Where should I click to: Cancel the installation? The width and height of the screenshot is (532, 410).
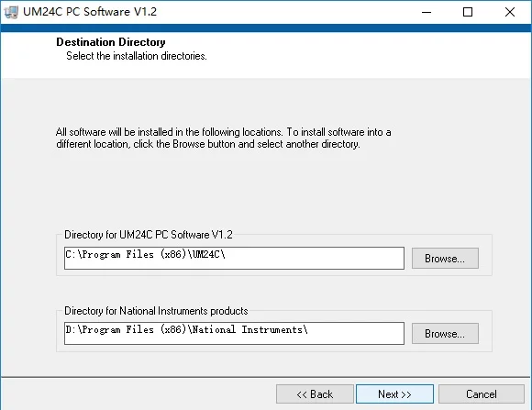[482, 394]
